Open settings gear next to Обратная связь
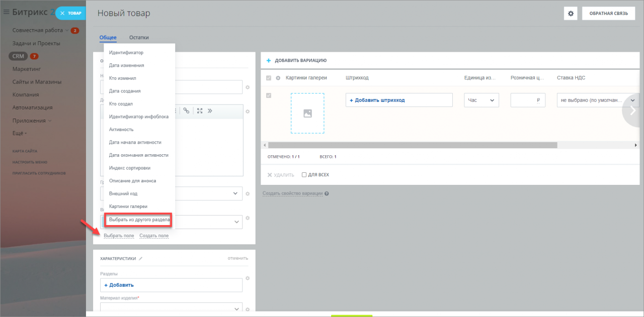 point(571,14)
